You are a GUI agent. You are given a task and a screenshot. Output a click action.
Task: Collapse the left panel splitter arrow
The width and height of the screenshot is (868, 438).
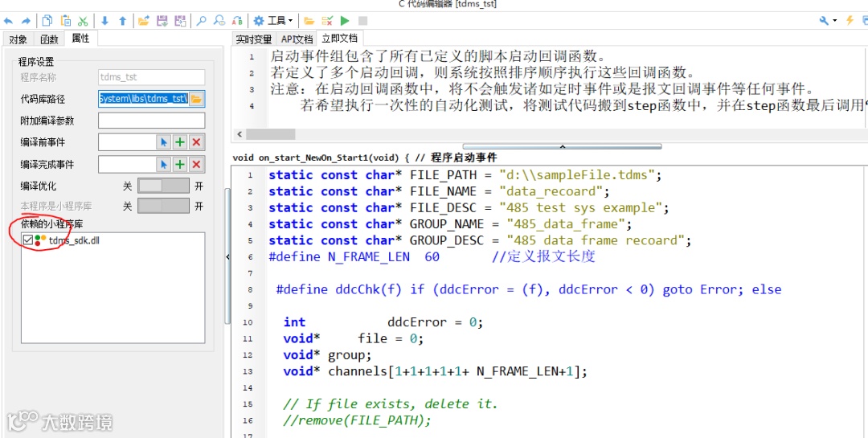click(x=227, y=257)
